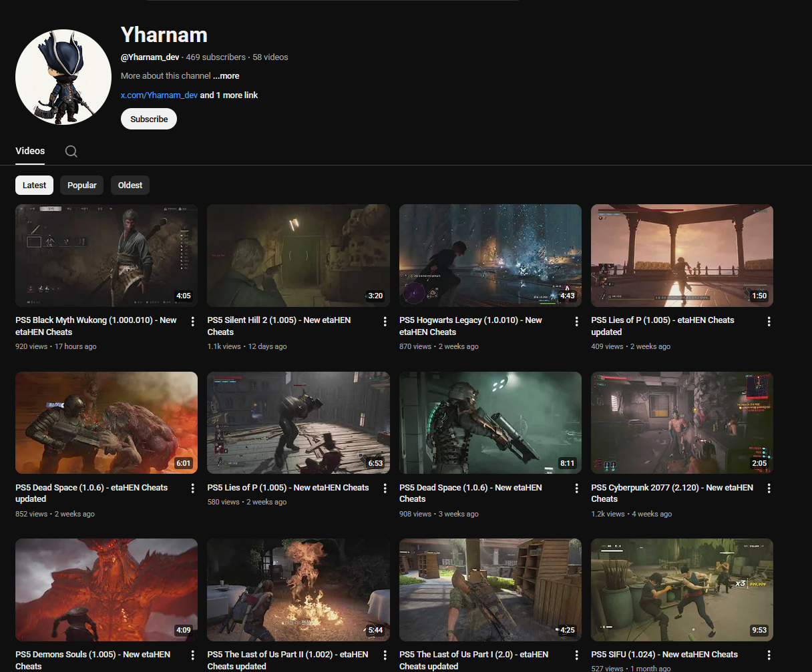Play the Dead Space thumbnail (6:01)

[106, 423]
